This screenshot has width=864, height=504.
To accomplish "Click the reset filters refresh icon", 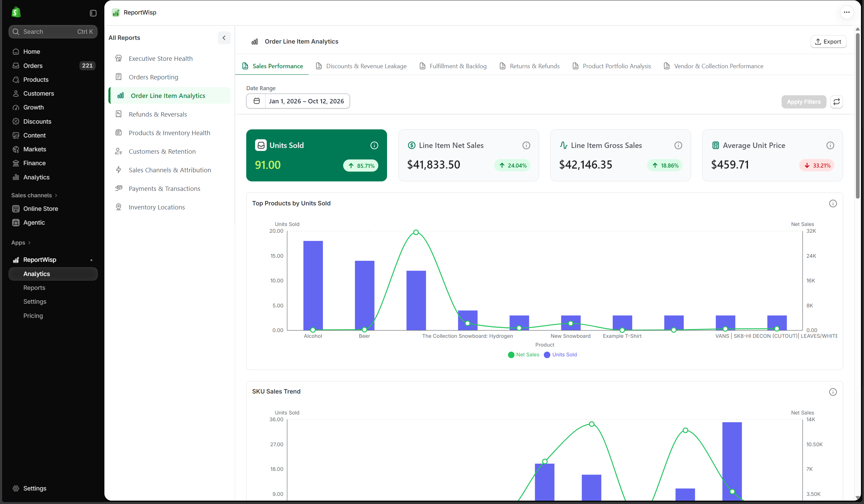I will (x=837, y=102).
